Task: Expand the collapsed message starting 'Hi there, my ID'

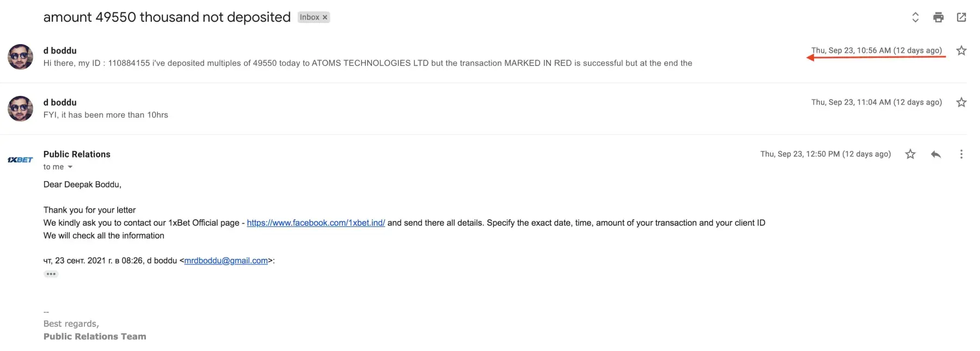Action: pyautogui.click(x=367, y=63)
